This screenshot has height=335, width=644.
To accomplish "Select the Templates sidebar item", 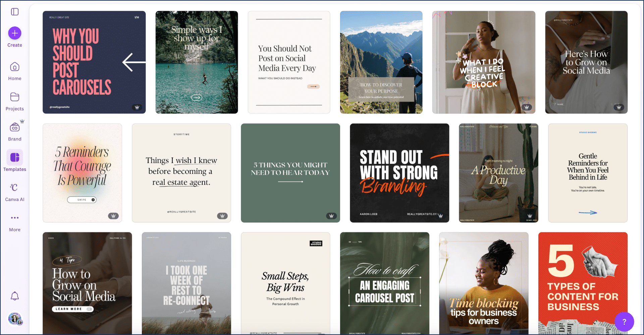I will [x=15, y=161].
